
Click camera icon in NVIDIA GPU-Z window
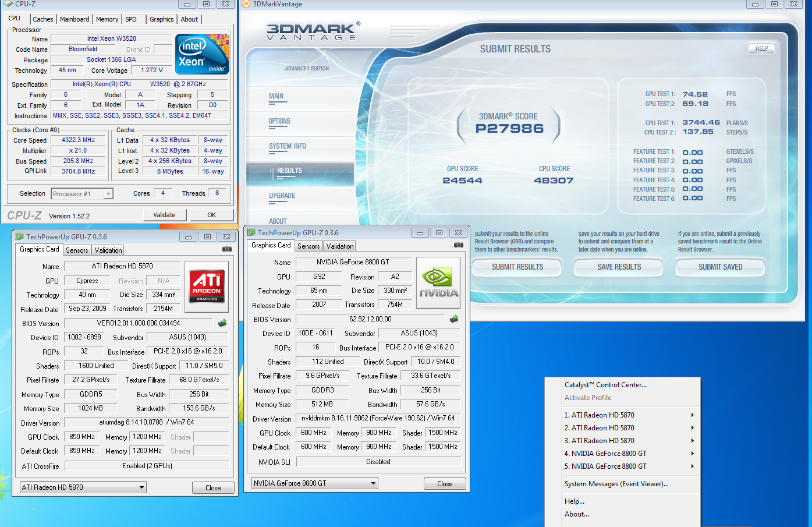click(459, 245)
